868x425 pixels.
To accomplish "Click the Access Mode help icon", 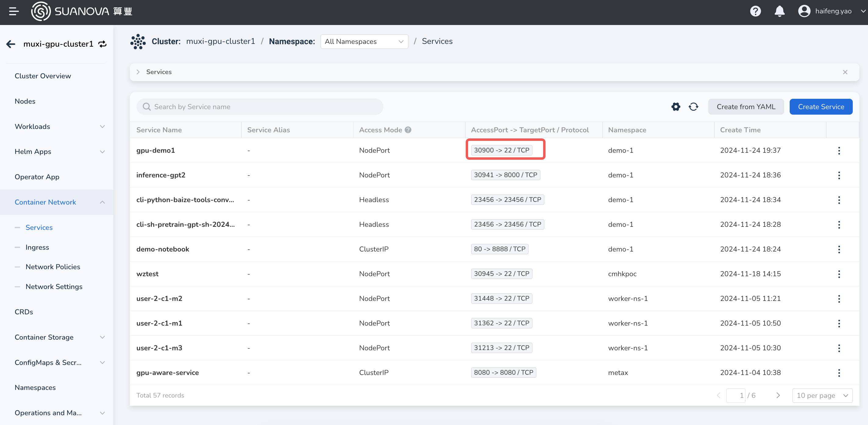I will coord(408,130).
